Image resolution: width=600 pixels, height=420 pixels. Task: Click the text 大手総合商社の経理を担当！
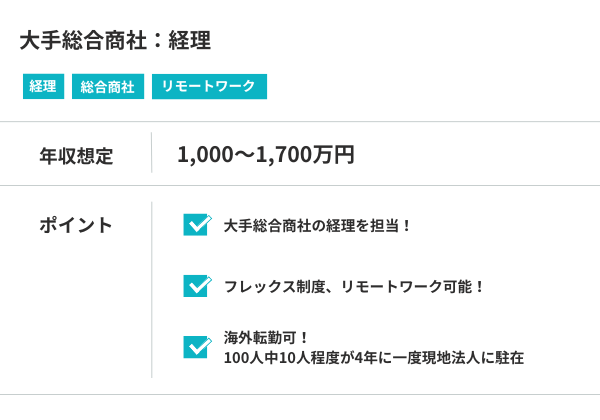[x=318, y=225]
